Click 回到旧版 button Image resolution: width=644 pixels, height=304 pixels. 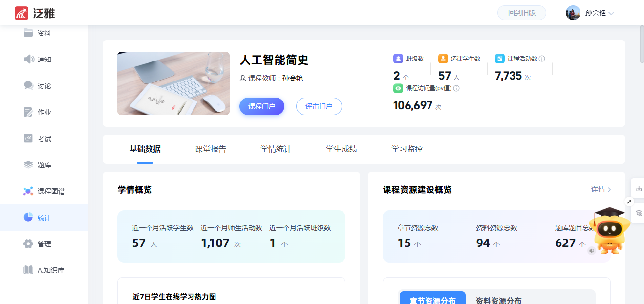(x=522, y=13)
